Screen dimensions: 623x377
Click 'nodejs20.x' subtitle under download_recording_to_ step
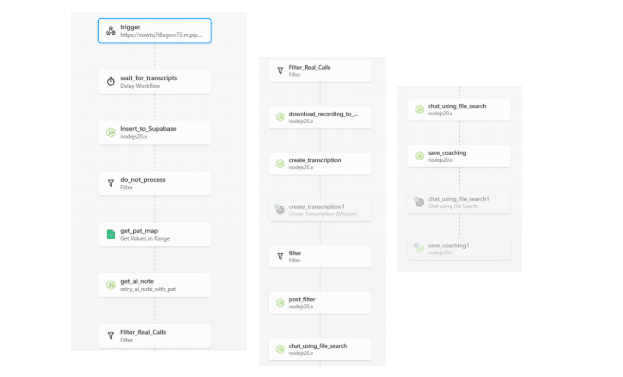click(x=301, y=121)
